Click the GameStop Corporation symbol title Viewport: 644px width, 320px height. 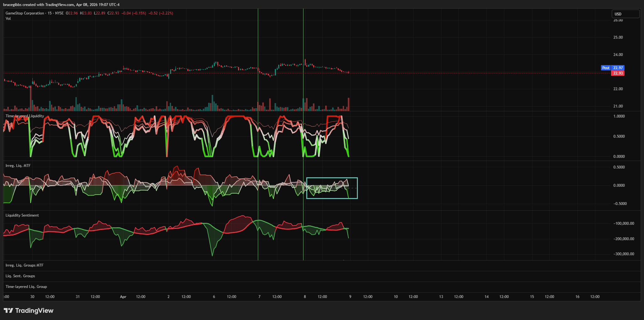coord(25,13)
